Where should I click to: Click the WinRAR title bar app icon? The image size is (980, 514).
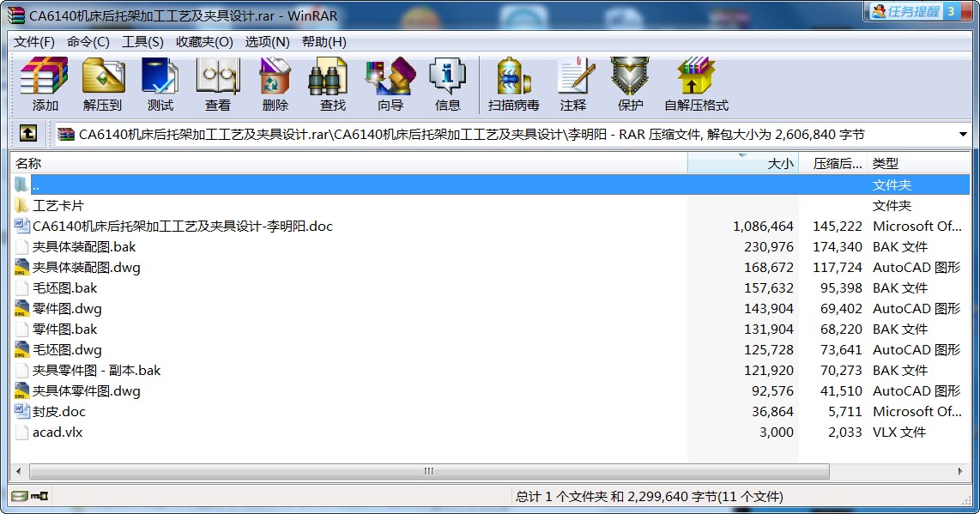16,15
